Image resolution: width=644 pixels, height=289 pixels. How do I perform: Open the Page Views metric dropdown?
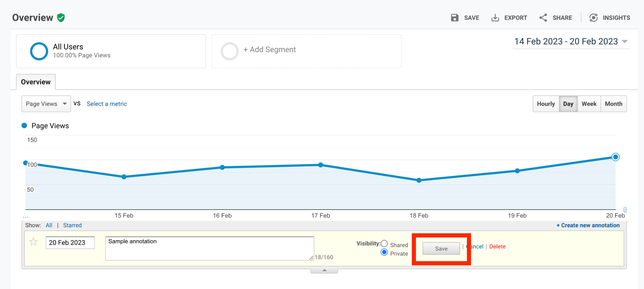46,104
